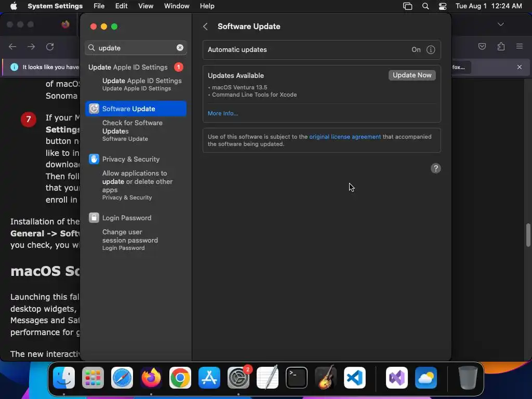Open the Edit menu
The image size is (532, 399).
(x=121, y=6)
